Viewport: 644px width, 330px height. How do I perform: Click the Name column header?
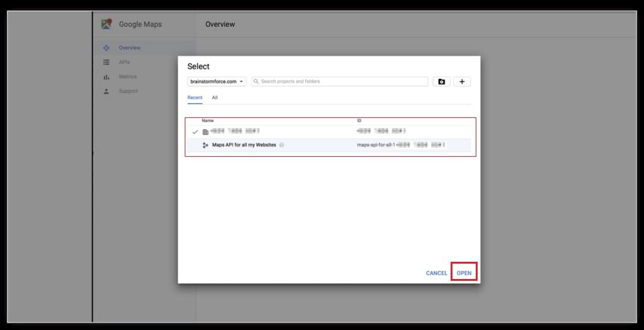point(208,121)
